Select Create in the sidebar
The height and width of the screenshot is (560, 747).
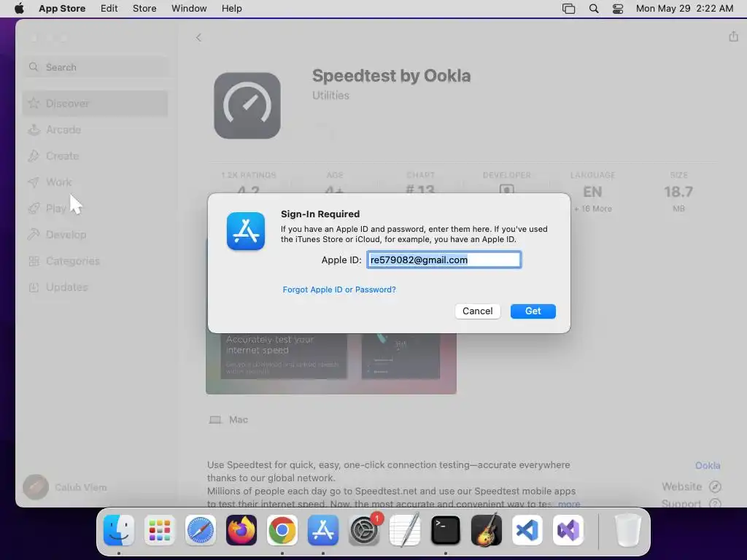pos(96,156)
